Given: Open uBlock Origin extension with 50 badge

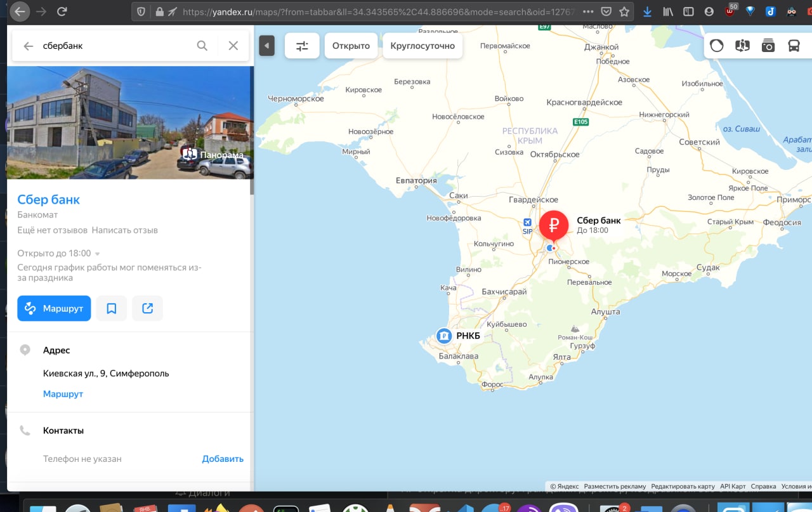Looking at the screenshot, I should coord(730,10).
